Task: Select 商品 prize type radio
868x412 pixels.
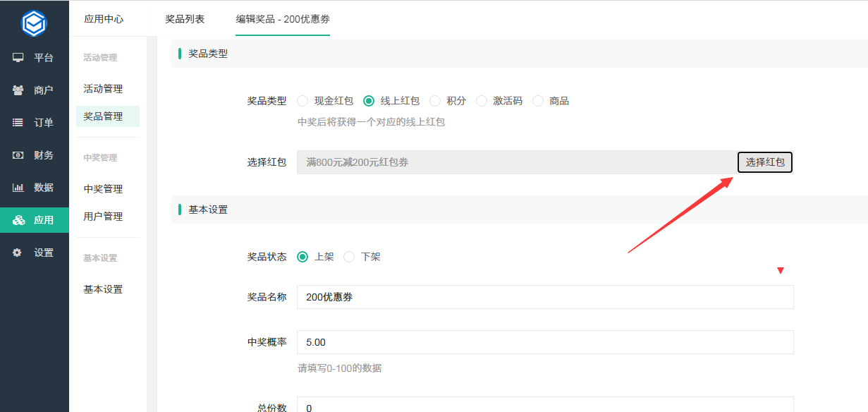Action: click(538, 101)
